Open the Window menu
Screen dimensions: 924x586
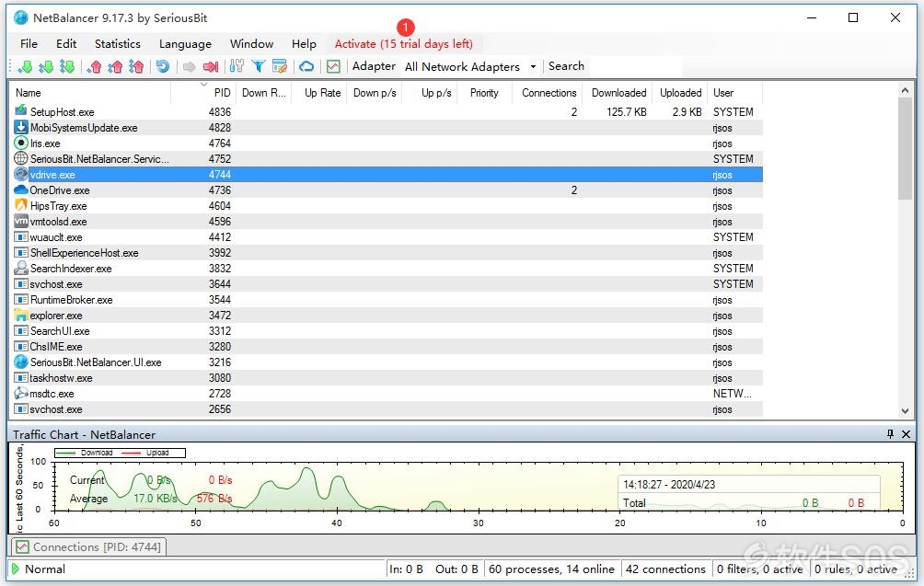pos(251,43)
